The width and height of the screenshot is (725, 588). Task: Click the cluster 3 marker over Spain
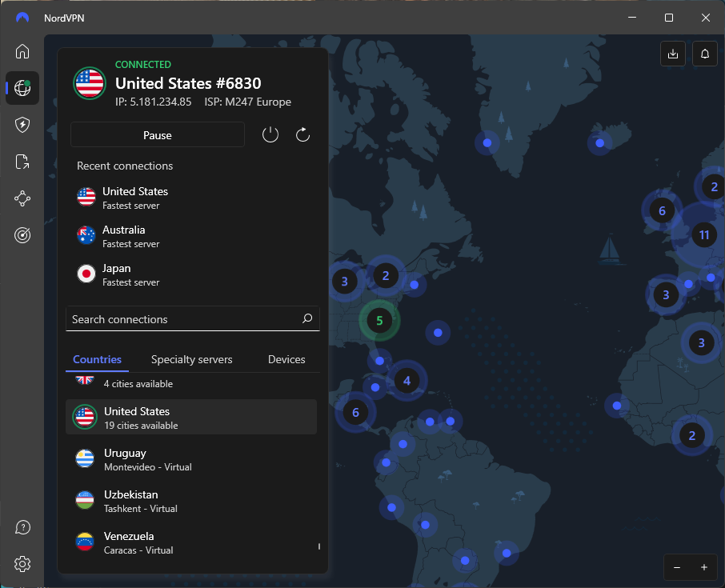tap(666, 294)
